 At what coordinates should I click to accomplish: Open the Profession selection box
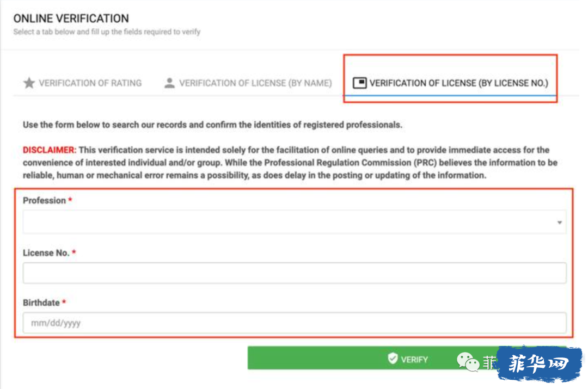(x=295, y=222)
